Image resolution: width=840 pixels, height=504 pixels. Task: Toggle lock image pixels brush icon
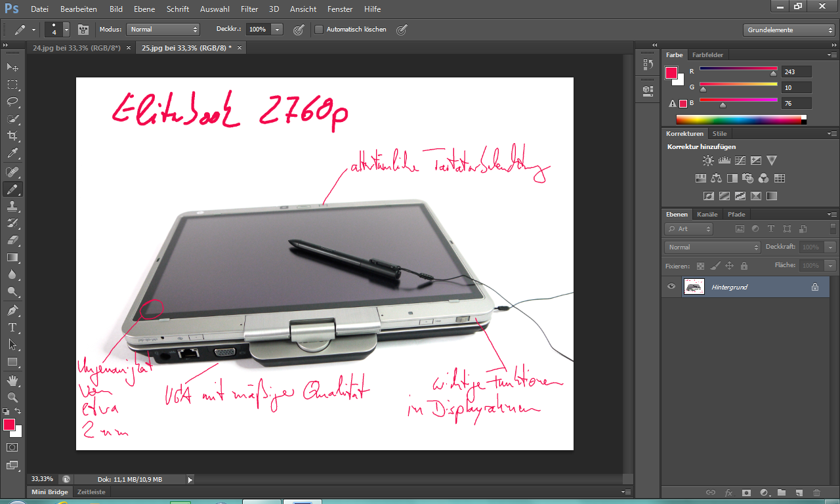coord(715,266)
